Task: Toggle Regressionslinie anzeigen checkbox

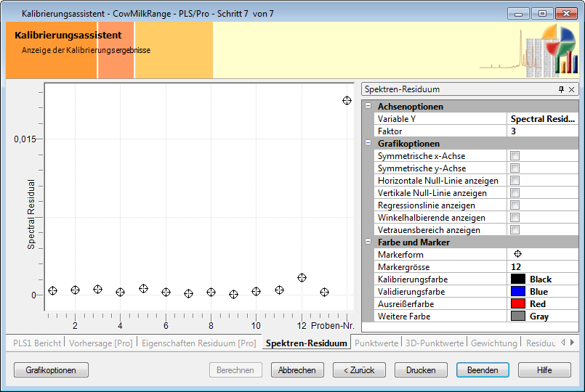Action: [515, 205]
